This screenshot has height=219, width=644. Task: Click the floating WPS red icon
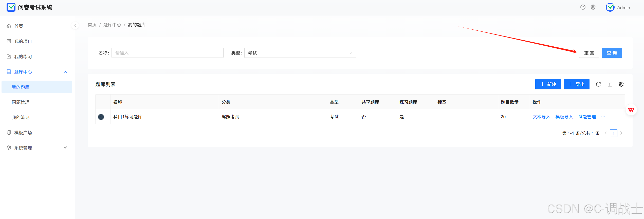tap(631, 110)
